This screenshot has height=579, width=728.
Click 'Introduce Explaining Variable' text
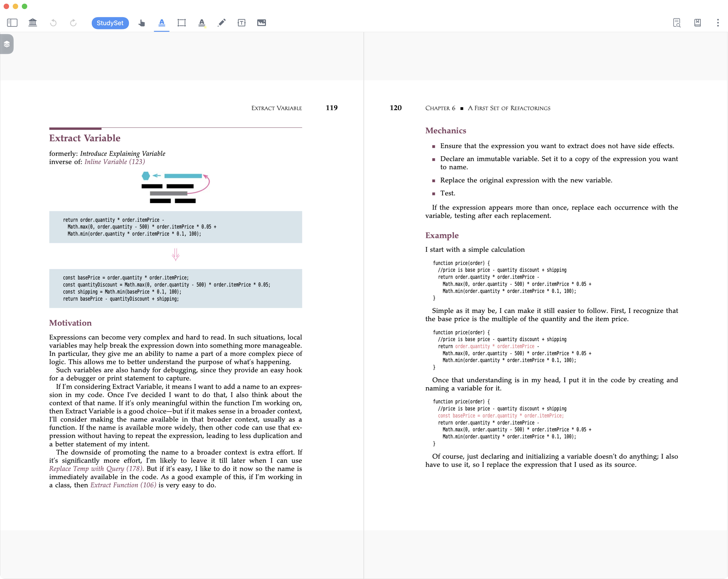coord(123,154)
